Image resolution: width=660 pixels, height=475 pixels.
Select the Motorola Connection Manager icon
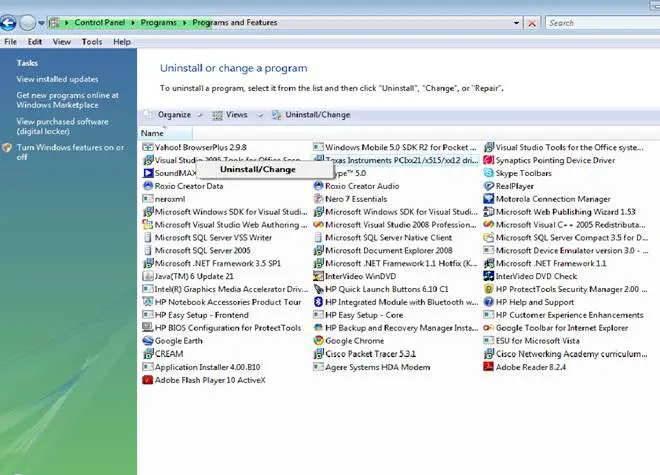489,199
